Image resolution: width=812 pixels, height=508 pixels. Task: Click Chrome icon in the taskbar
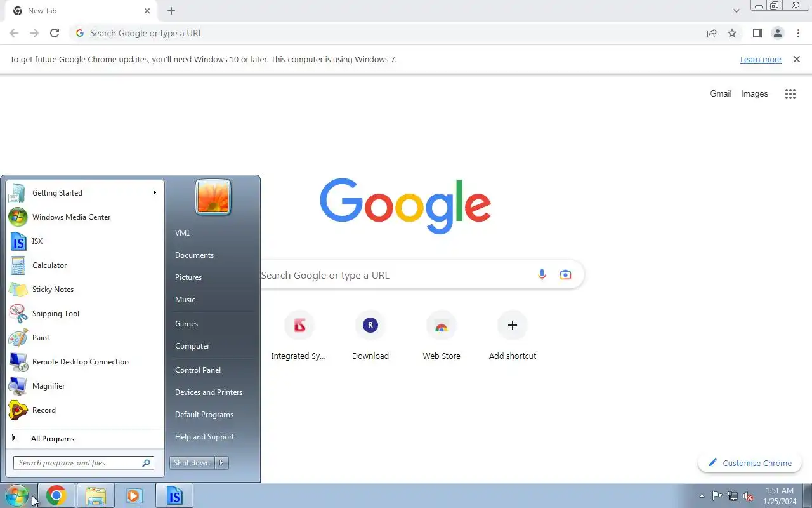coord(56,495)
